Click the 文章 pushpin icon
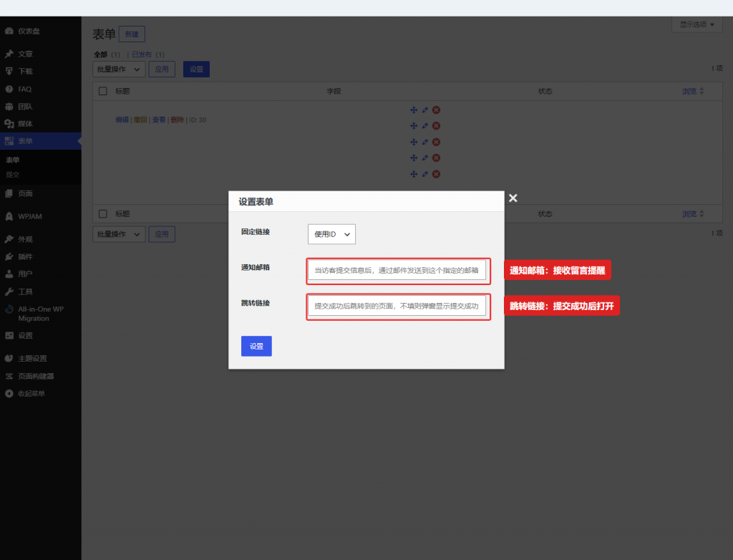The height and width of the screenshot is (560, 733). click(9, 54)
